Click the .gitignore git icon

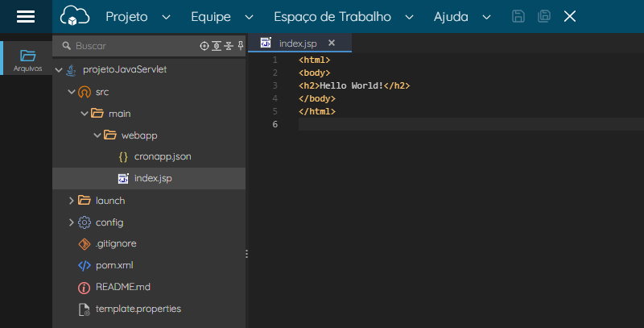click(x=85, y=244)
